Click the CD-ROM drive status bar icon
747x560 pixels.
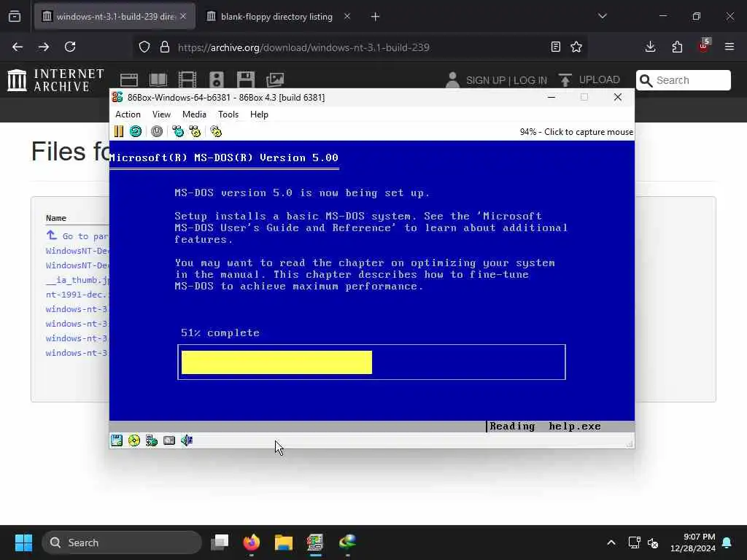click(x=134, y=440)
